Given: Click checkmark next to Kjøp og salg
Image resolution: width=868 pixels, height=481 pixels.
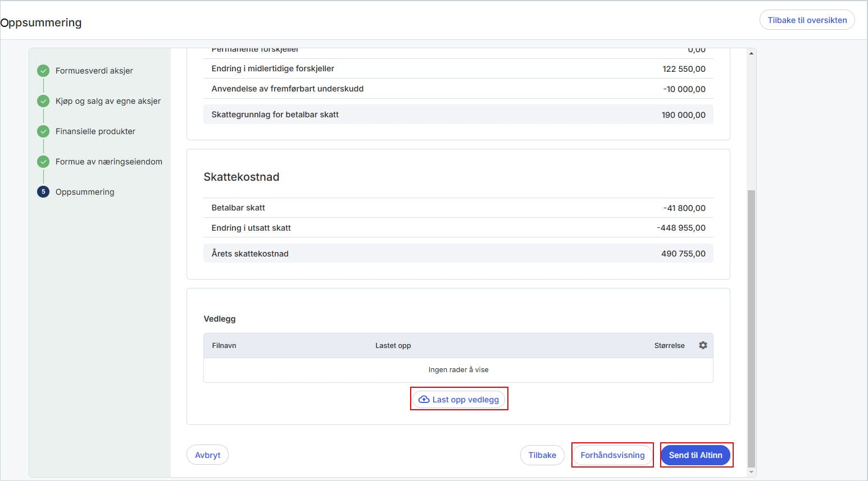Looking at the screenshot, I should pos(43,101).
